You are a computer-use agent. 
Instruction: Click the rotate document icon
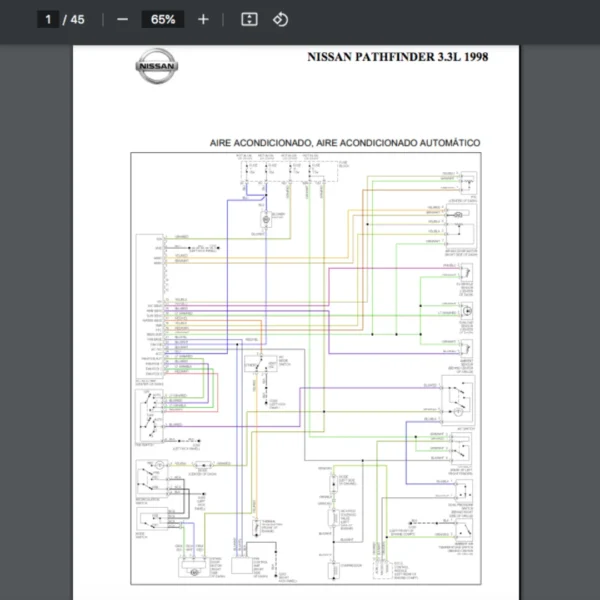coord(280,19)
